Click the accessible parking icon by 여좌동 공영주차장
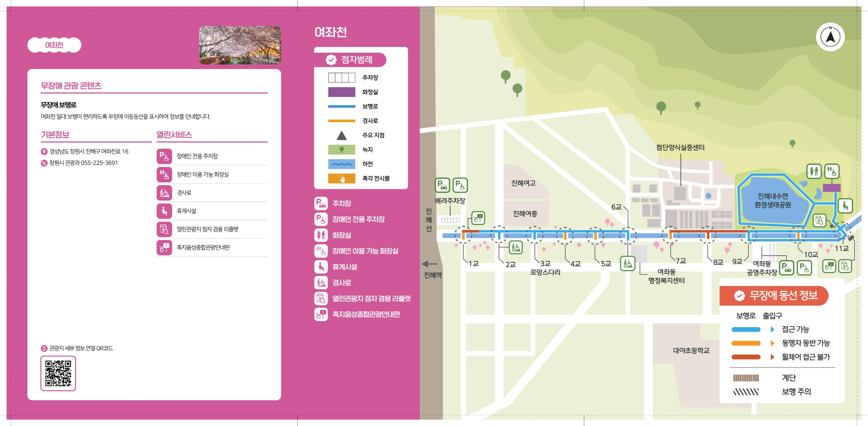The width and height of the screenshot is (868, 426). [x=804, y=268]
